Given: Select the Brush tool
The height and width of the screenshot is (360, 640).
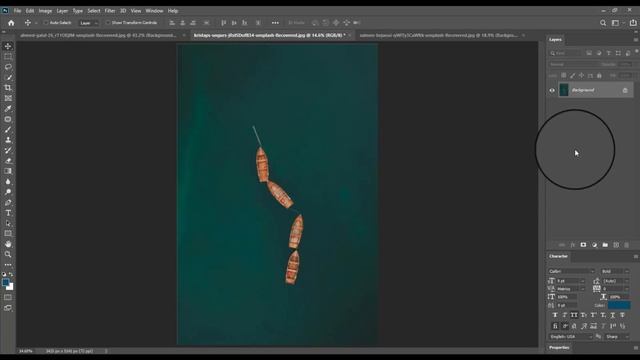Looking at the screenshot, I should click(8, 129).
